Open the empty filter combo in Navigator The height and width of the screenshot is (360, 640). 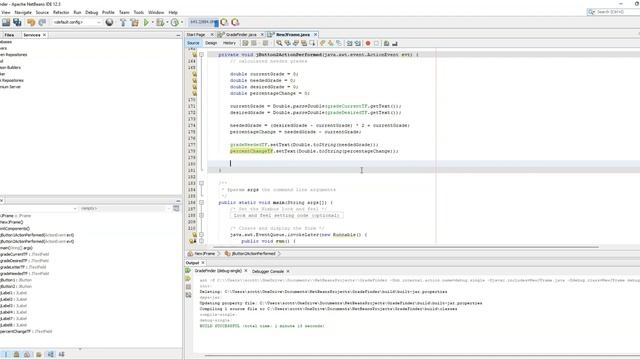pos(124,209)
